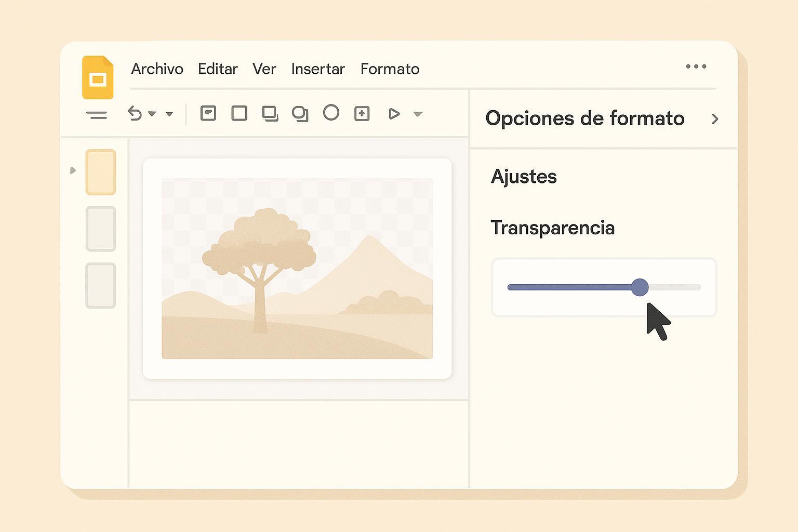Click the overlapping rounded shapes icon

pos(300,113)
